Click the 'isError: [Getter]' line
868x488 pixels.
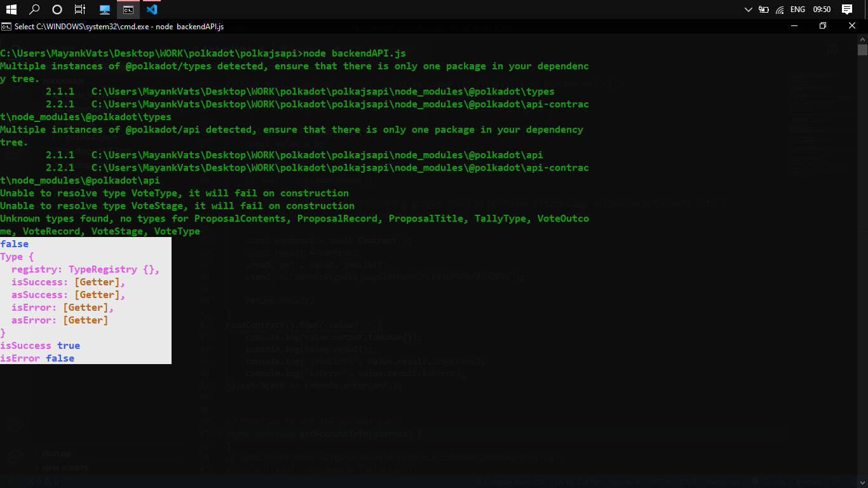pyautogui.click(x=63, y=308)
